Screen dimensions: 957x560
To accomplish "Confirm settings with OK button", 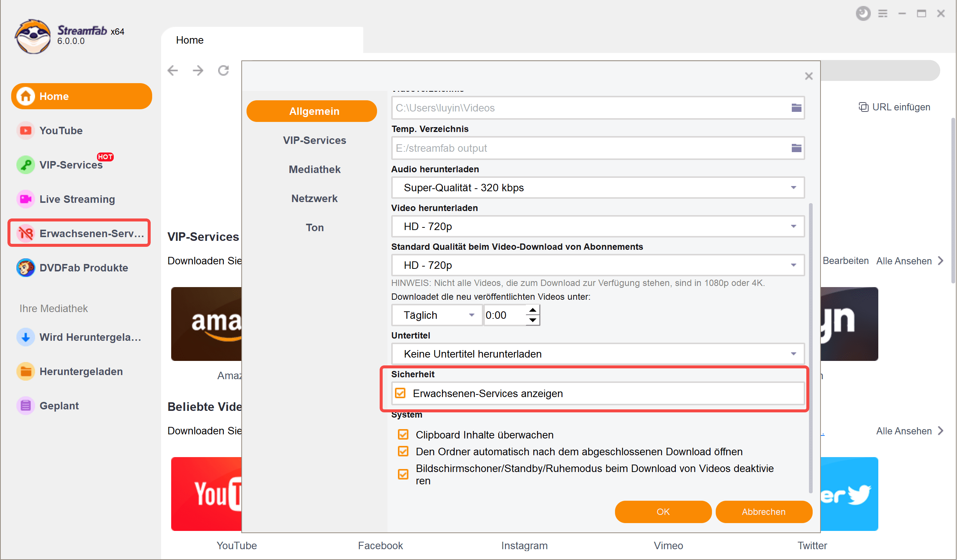I will click(663, 512).
